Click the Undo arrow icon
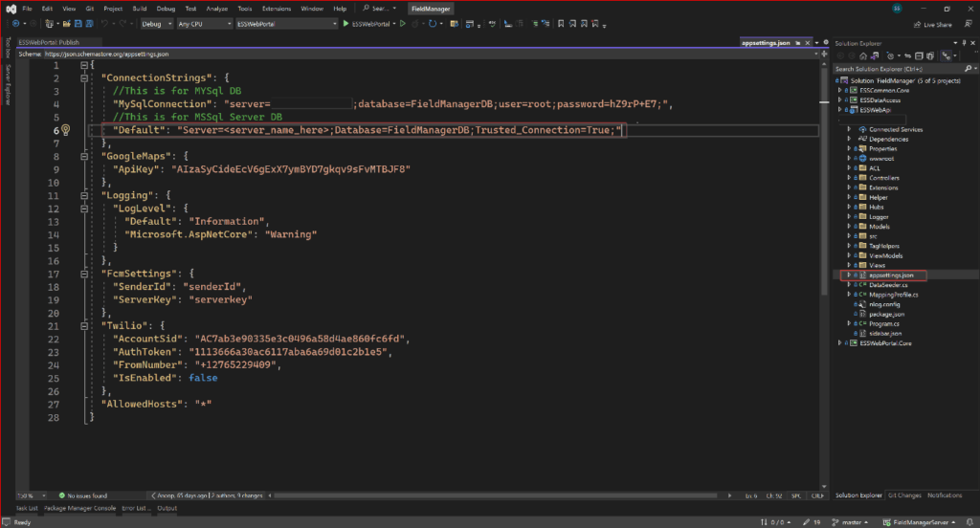Screen dimensions: 980x528 tap(104, 24)
